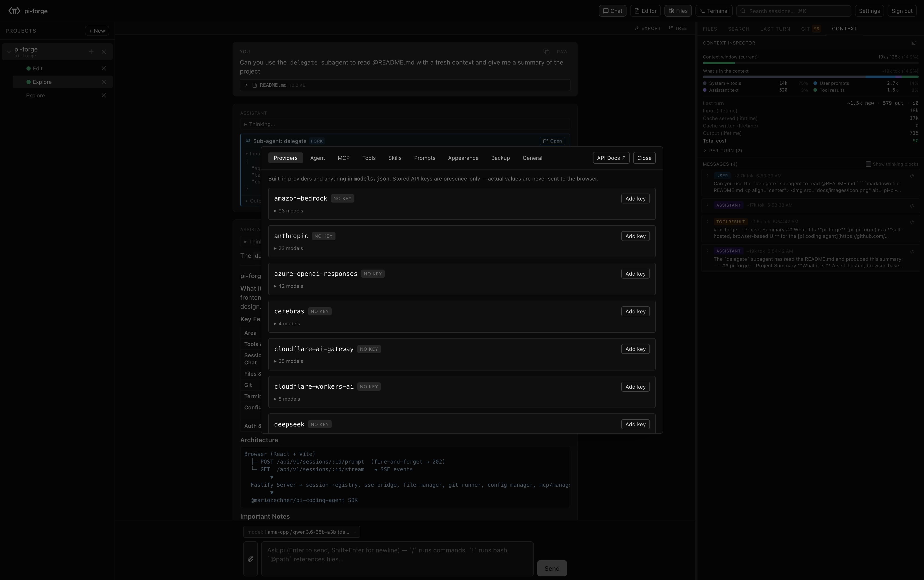The height and width of the screenshot is (580, 924).
Task: Switch to LAST TURN tab
Action: pos(775,29)
